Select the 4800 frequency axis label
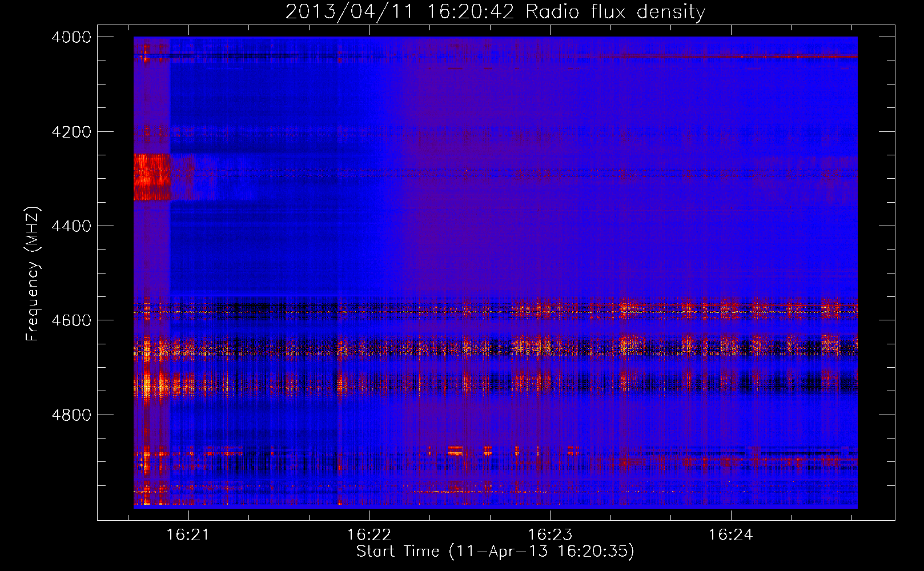 tap(71, 415)
